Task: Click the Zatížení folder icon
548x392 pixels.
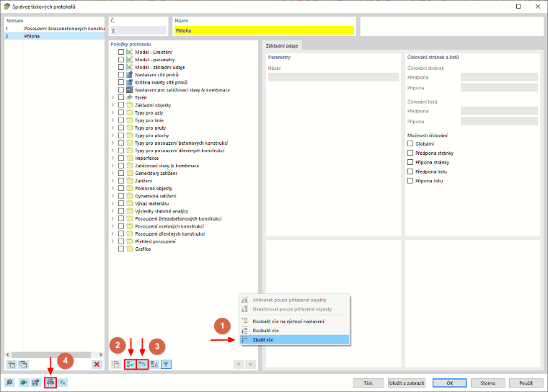Action: pos(130,181)
